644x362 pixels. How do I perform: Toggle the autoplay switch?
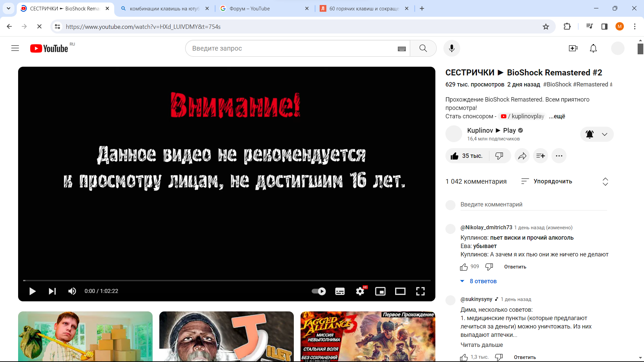click(x=319, y=291)
